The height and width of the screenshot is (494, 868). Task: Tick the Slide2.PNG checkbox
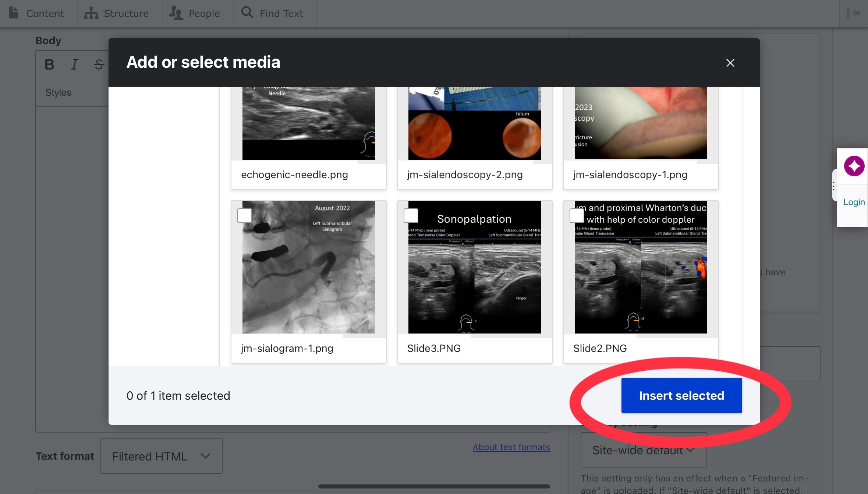(577, 216)
